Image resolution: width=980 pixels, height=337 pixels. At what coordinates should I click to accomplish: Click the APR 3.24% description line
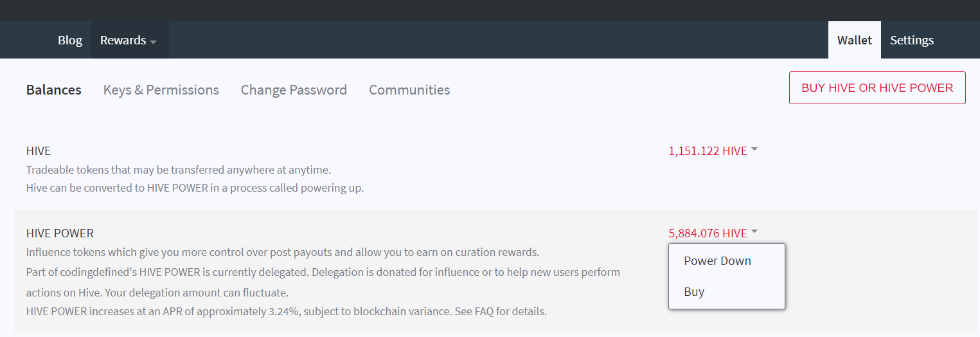coord(287,311)
